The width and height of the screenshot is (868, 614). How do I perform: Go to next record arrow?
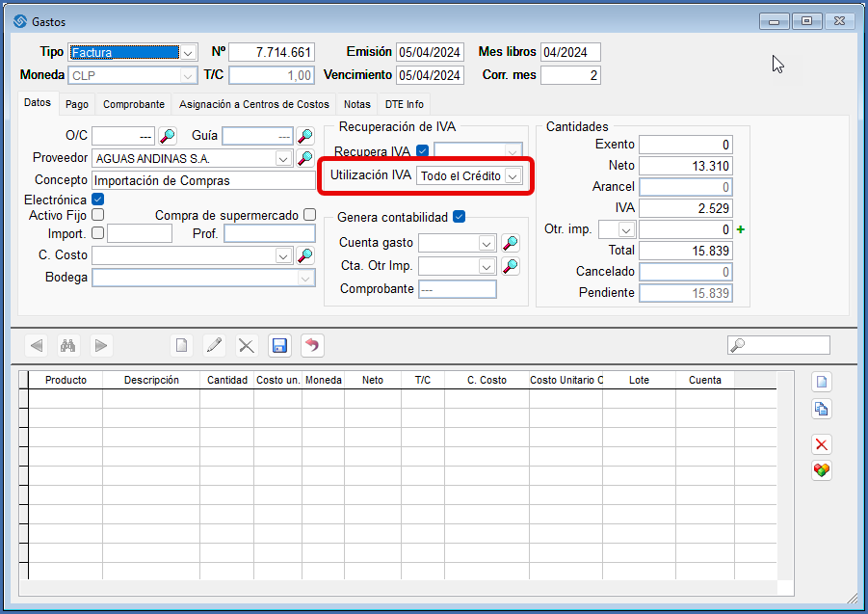pos(101,346)
